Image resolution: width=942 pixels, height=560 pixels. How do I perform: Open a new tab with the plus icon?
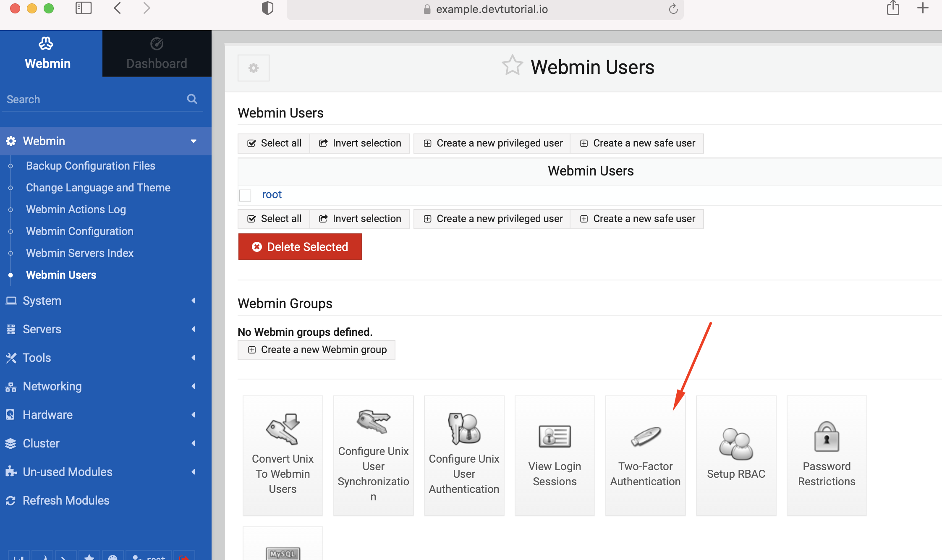coord(923,8)
